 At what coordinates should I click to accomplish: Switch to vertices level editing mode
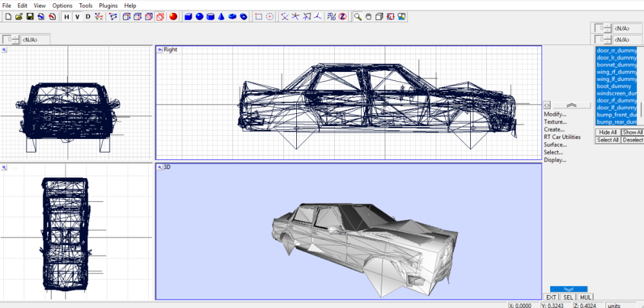pos(113,17)
